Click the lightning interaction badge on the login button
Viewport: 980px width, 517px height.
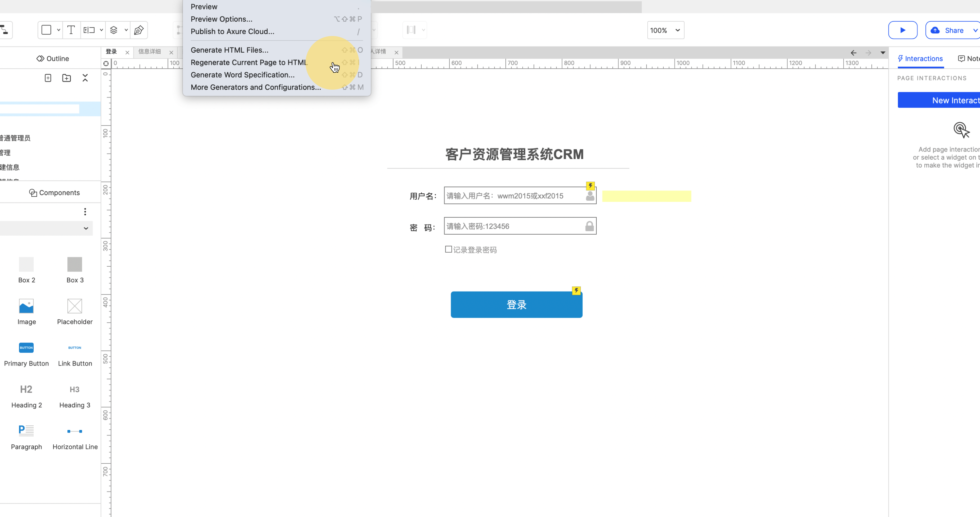(576, 290)
